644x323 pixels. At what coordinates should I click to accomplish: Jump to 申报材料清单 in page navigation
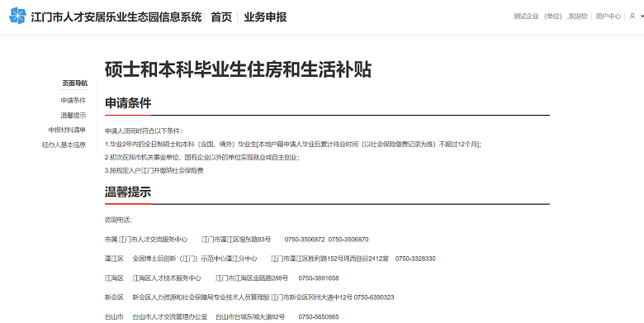click(67, 131)
